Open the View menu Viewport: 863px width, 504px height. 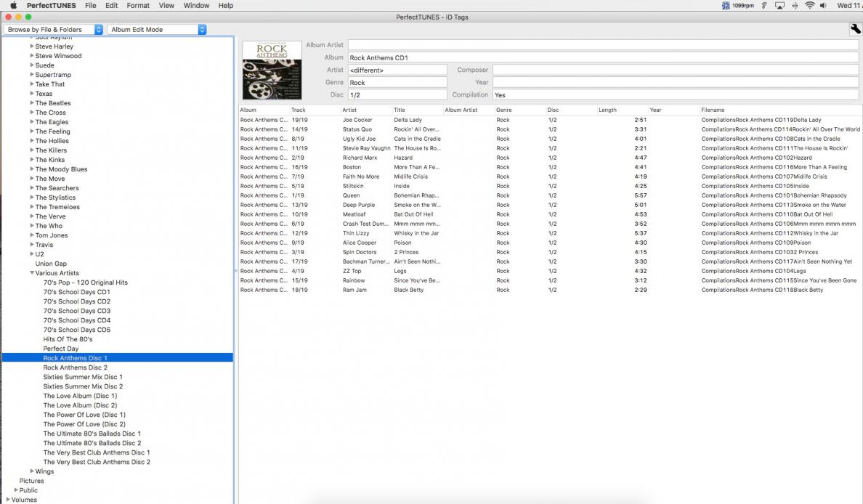click(x=166, y=6)
